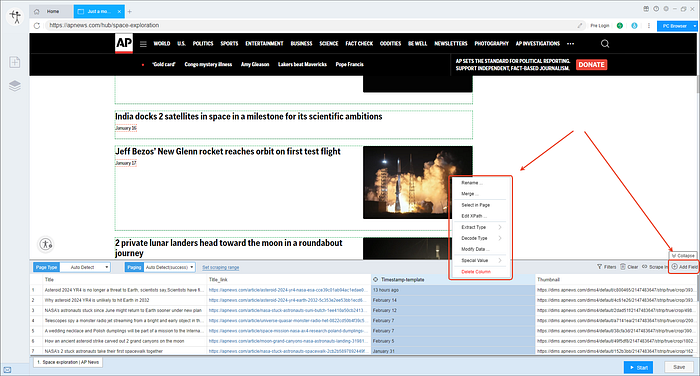Click the new task plus icon in sidebar

pos(15,62)
